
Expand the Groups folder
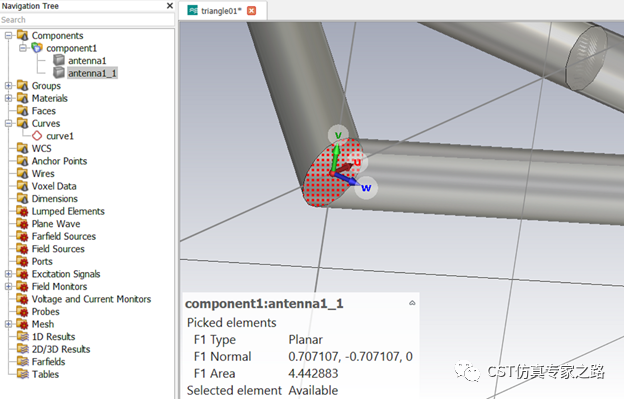(x=8, y=86)
